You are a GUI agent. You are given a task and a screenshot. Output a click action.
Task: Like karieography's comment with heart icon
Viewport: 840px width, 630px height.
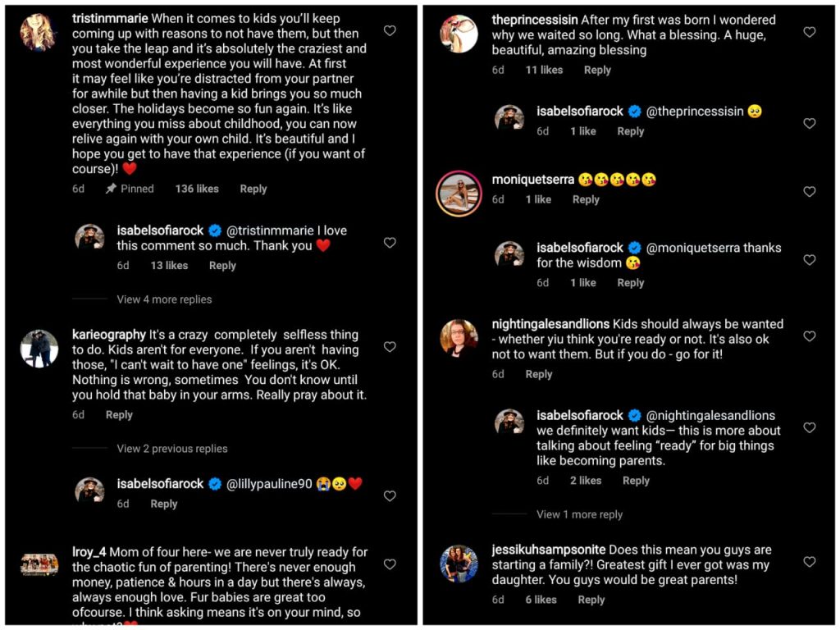[x=390, y=347]
